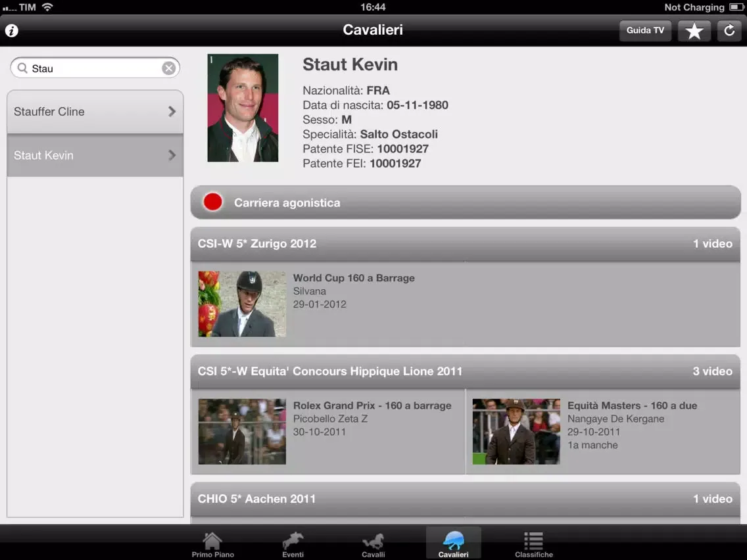This screenshot has width=747, height=560.
Task: Open the Concours Hippique Lione 2011 header
Action: 465,371
